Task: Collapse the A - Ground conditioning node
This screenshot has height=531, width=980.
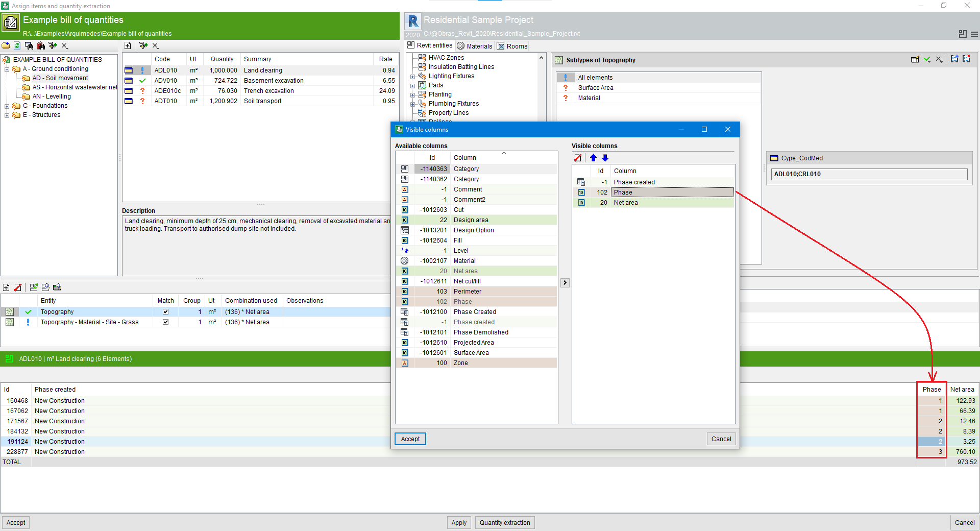Action: (7, 69)
